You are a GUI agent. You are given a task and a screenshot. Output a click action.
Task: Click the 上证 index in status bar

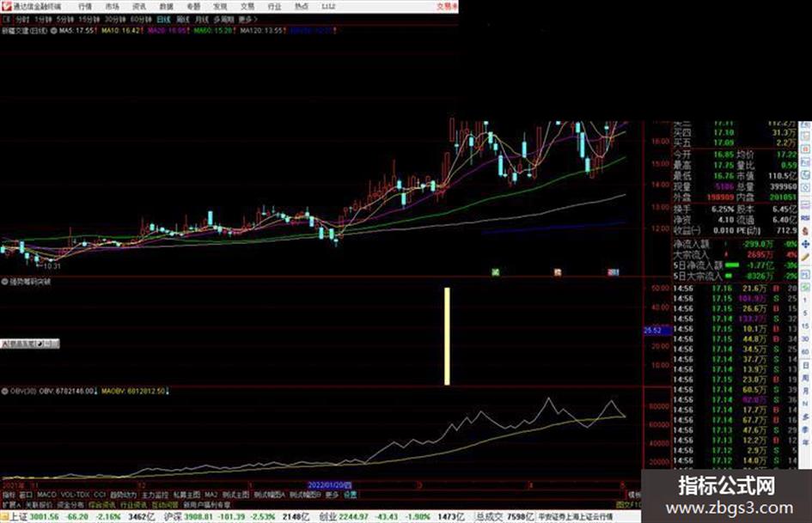tap(19, 517)
